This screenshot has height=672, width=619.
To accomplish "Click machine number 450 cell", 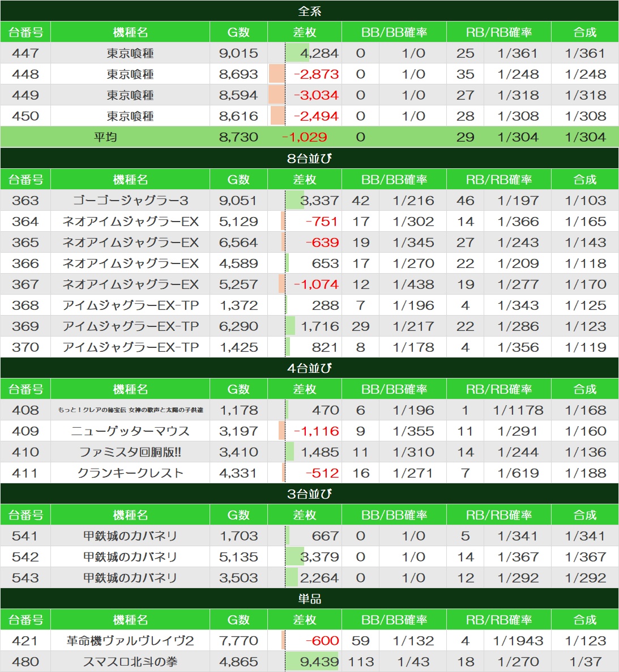I will (25, 116).
